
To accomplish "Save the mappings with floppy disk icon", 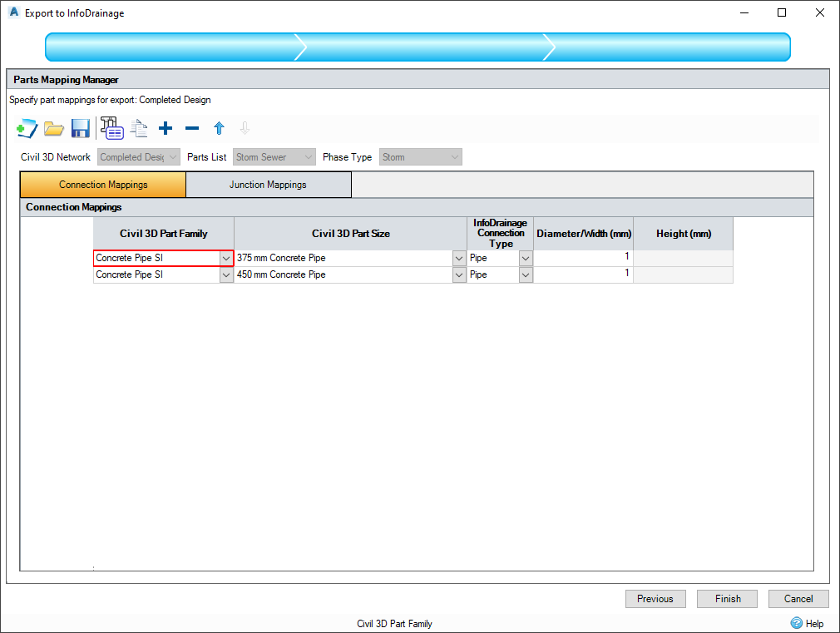I will click(x=81, y=129).
